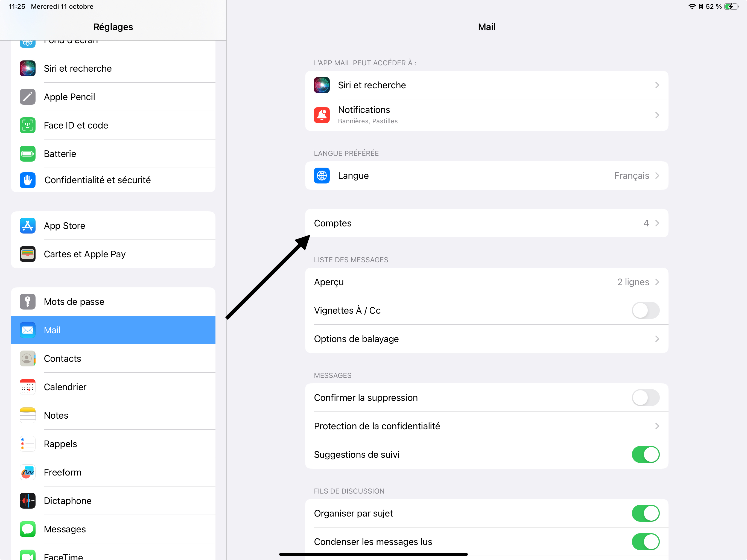Tap the App Store icon
Image resolution: width=747 pixels, height=560 pixels.
click(28, 226)
